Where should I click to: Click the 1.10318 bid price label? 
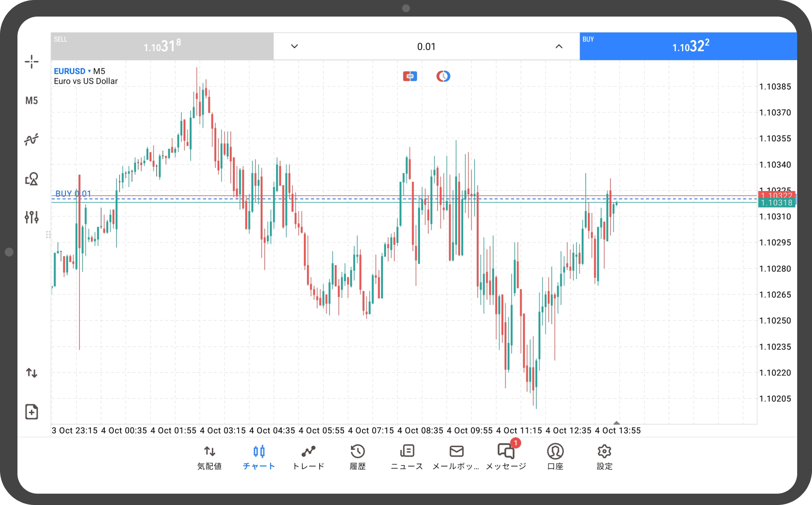tap(777, 203)
